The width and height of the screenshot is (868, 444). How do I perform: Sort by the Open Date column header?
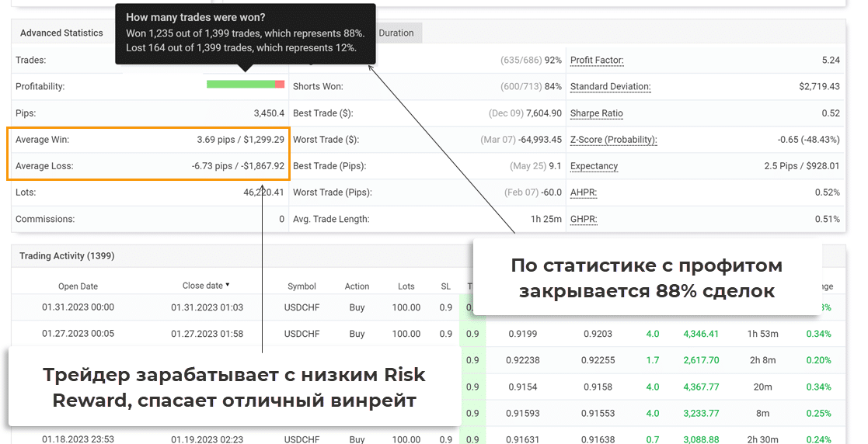pos(78,286)
